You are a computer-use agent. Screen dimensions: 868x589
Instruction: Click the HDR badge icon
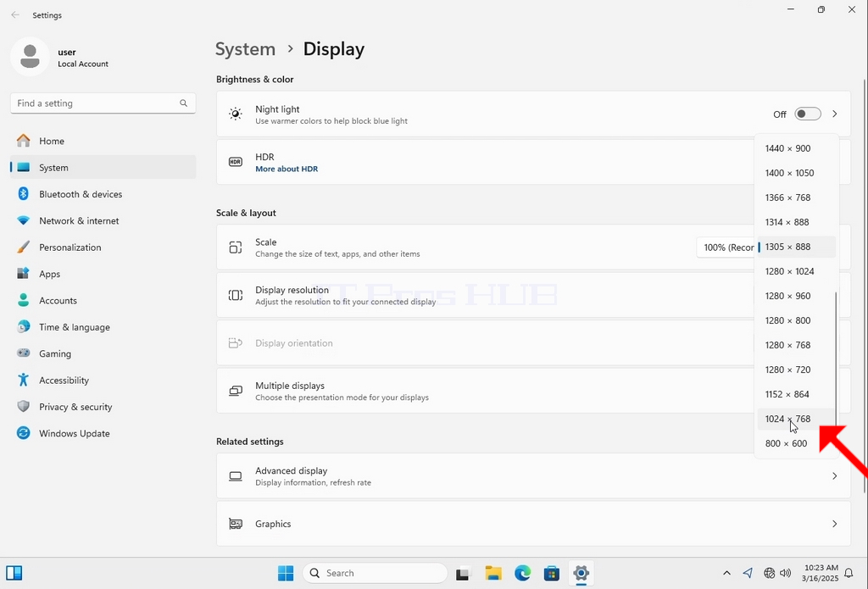[x=236, y=162]
